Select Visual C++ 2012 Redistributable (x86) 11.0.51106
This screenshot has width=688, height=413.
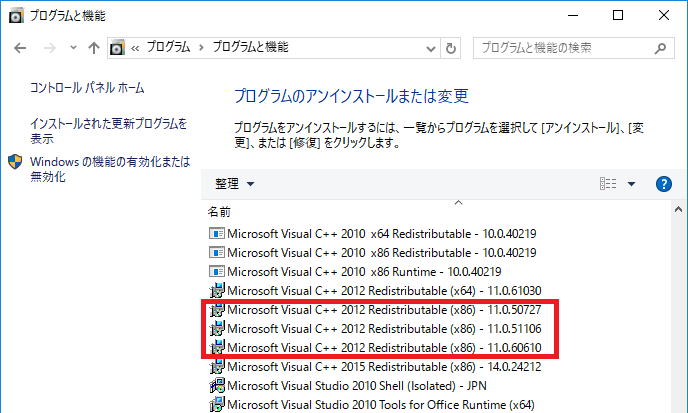coord(384,329)
